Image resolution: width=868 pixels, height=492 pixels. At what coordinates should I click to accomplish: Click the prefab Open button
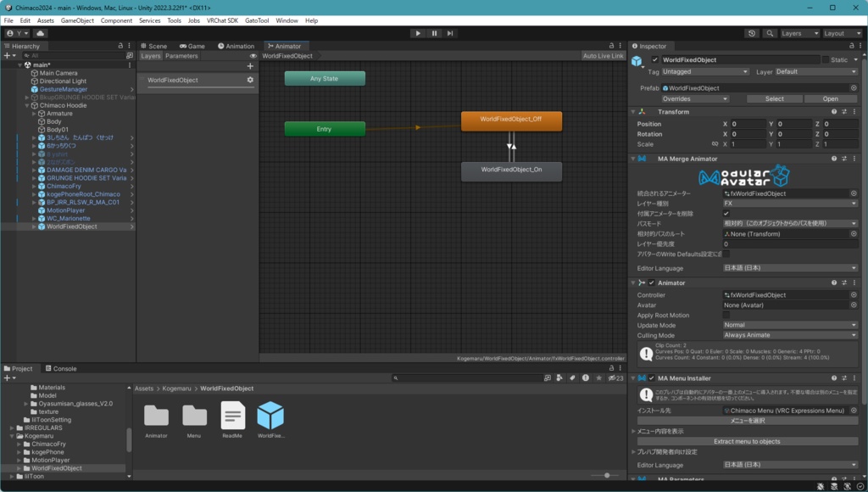831,98
